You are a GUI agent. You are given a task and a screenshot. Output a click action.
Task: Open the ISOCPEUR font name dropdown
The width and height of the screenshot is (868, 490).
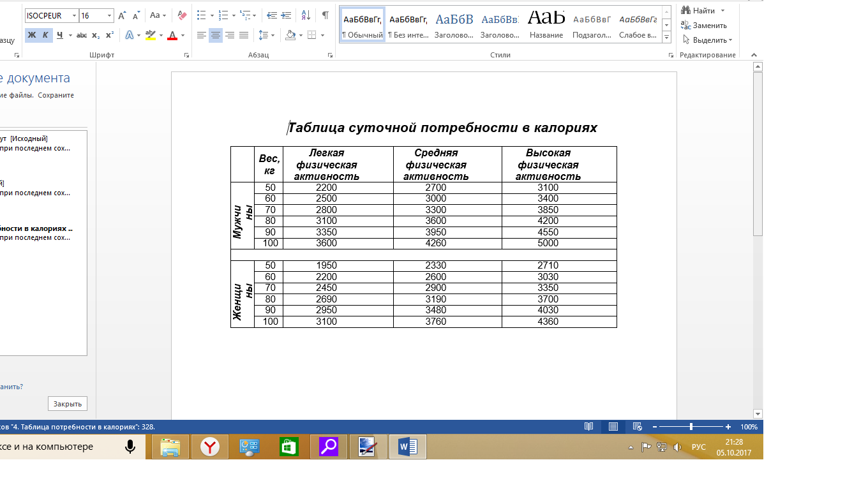tap(74, 15)
